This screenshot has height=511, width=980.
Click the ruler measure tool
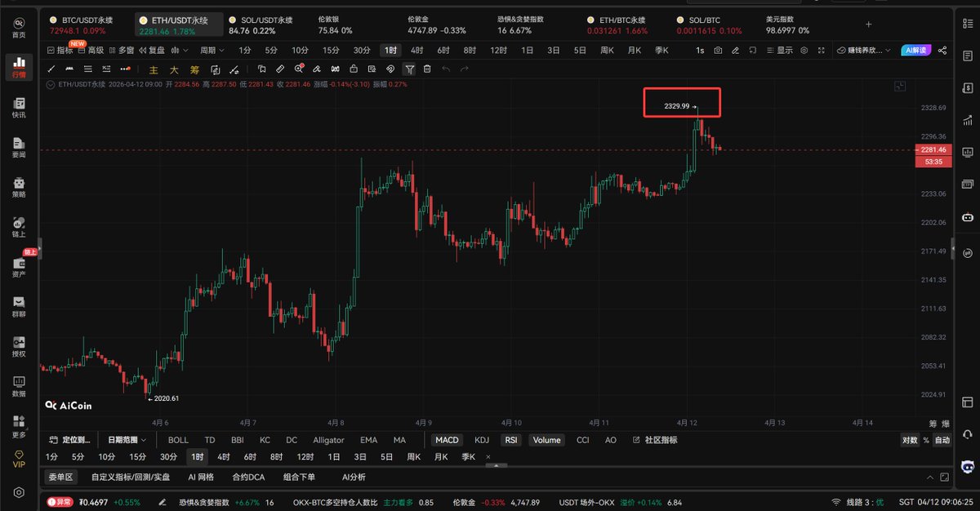tap(280, 69)
